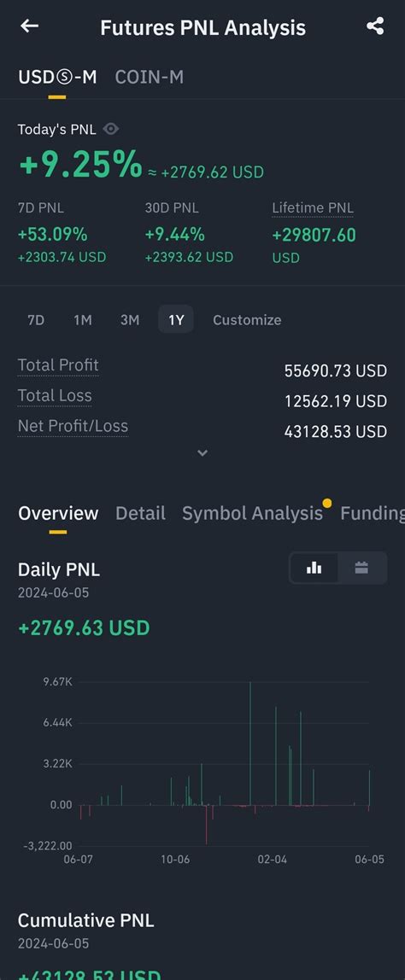Tap the Total Profit label

tap(58, 365)
